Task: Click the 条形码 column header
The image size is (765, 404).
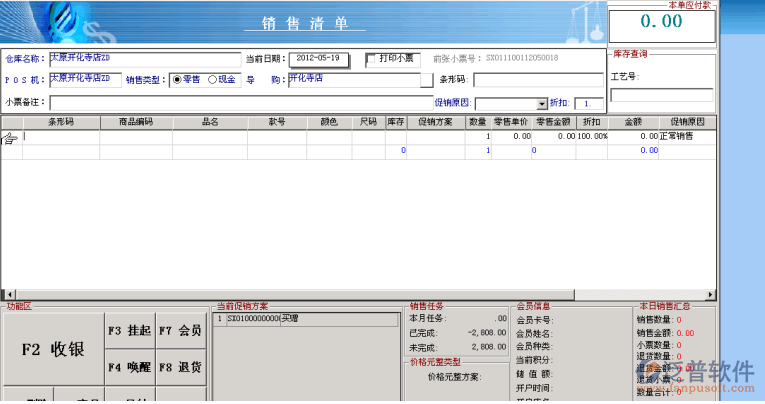Action: pyautogui.click(x=61, y=122)
